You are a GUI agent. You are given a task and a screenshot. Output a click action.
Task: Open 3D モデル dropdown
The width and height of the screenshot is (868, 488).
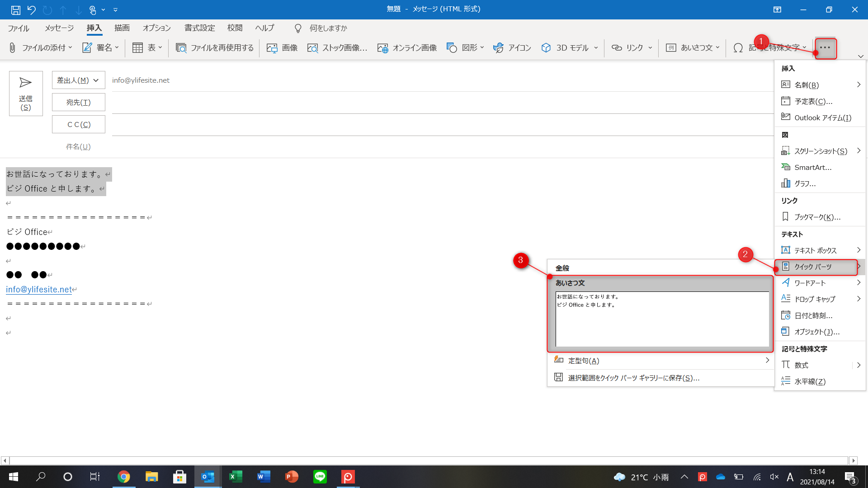(570, 47)
